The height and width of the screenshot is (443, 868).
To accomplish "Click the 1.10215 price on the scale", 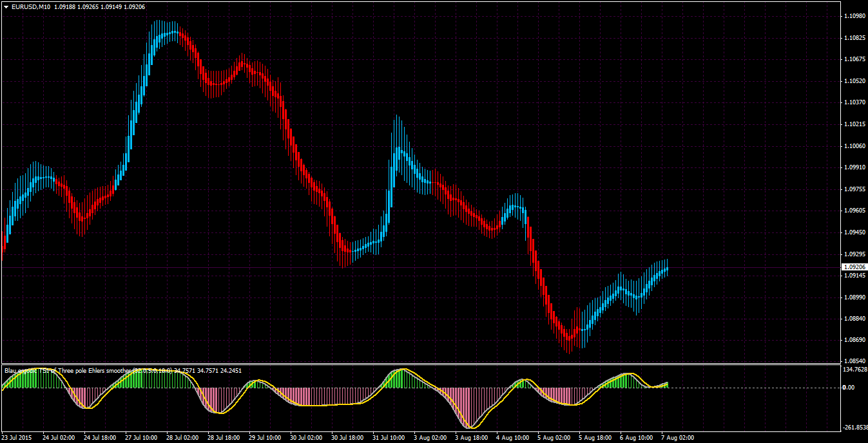I will click(x=854, y=124).
